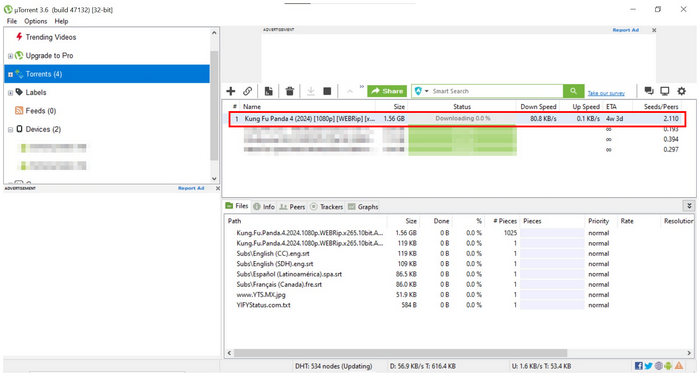Screen dimensions: 700x376
Task: Select Subs\English (SDH).eng.srt file row
Action: (x=458, y=264)
